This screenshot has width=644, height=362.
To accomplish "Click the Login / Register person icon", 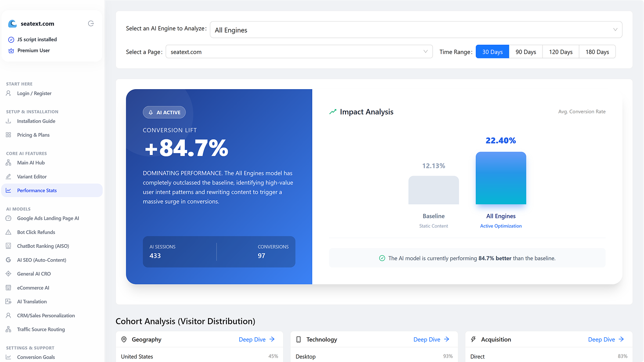I will coord(8,93).
